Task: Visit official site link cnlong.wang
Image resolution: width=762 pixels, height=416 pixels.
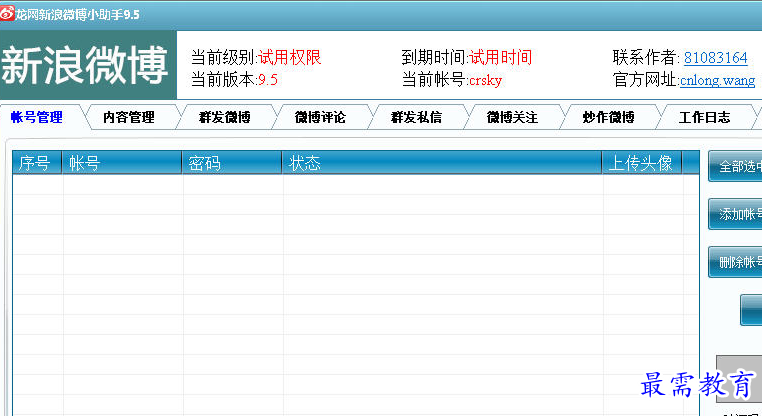Action: 717,80
